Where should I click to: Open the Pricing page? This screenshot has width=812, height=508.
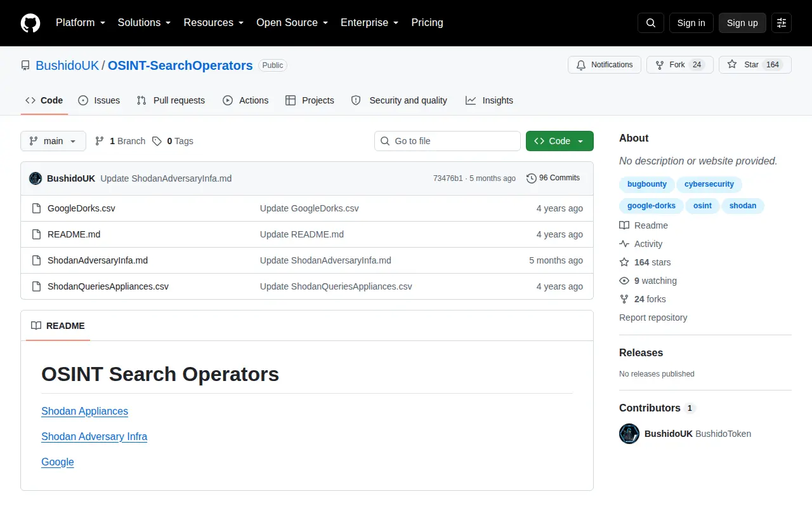(x=427, y=23)
